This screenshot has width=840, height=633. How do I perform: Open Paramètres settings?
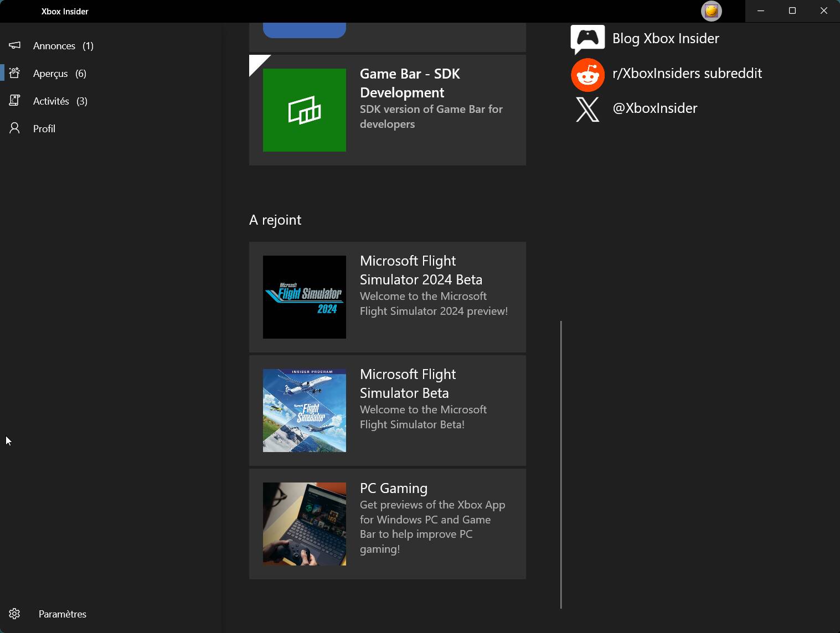click(x=111, y=614)
